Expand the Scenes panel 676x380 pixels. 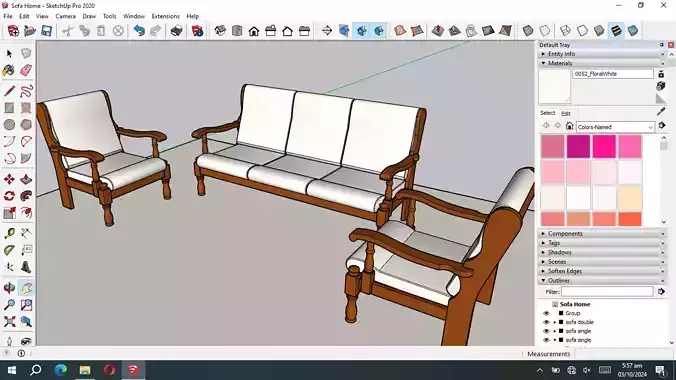602,262
